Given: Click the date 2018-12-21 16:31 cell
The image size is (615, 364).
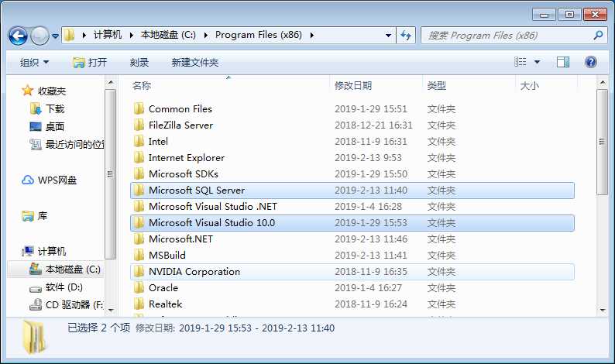Looking at the screenshot, I should pyautogui.click(x=373, y=125).
